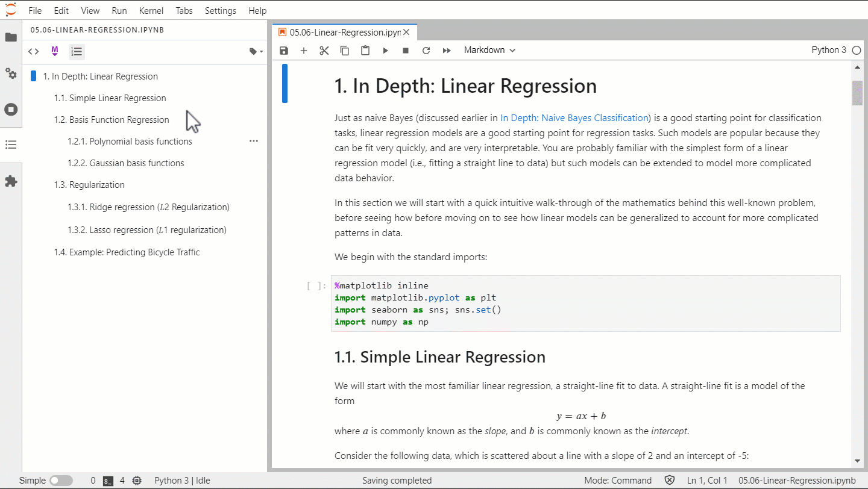Open the tag filter dropdown in TOC toolbar
This screenshot has width=868, height=489.
[255, 51]
